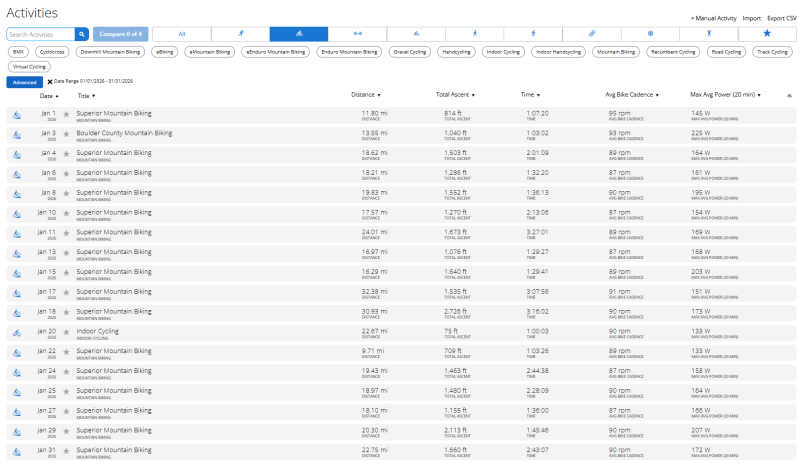Click the search magnifier button
Screen dimensions: 800x466
click(x=82, y=34)
